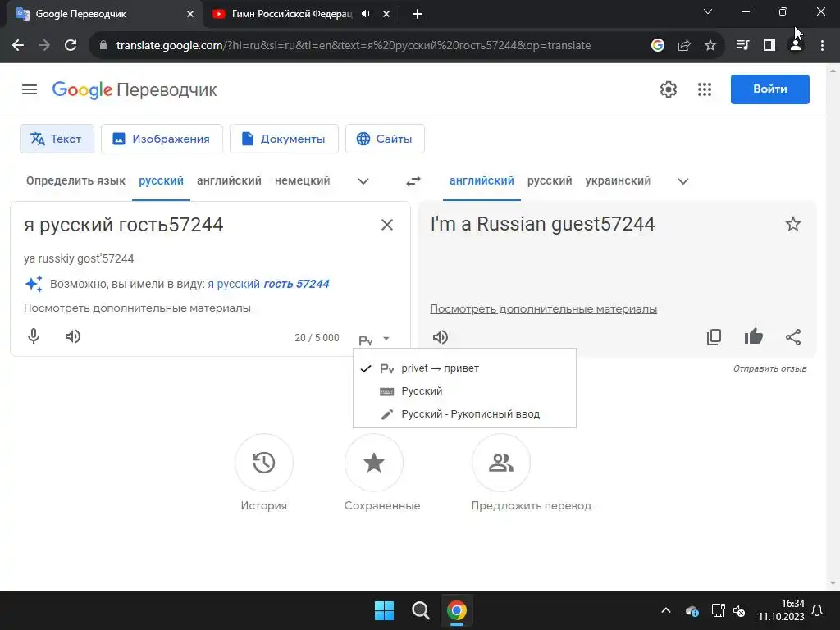840x630 pixels.
Task: Collapse the input tools dropdown arrow
Action: click(x=386, y=339)
